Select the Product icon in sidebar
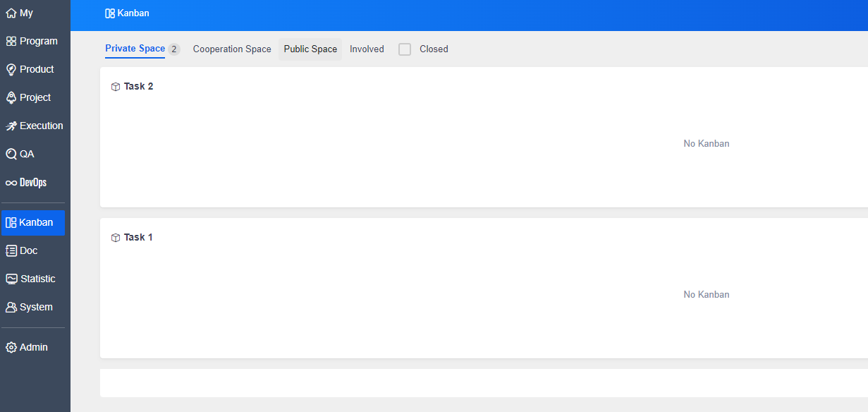This screenshot has height=412, width=868. [x=11, y=70]
